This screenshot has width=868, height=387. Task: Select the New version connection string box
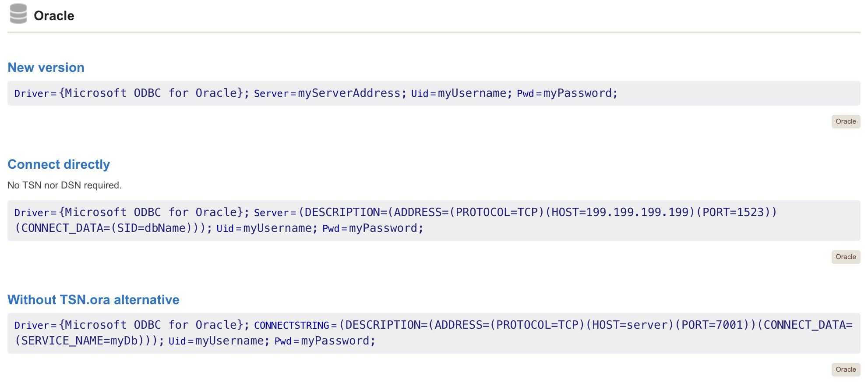pos(434,93)
